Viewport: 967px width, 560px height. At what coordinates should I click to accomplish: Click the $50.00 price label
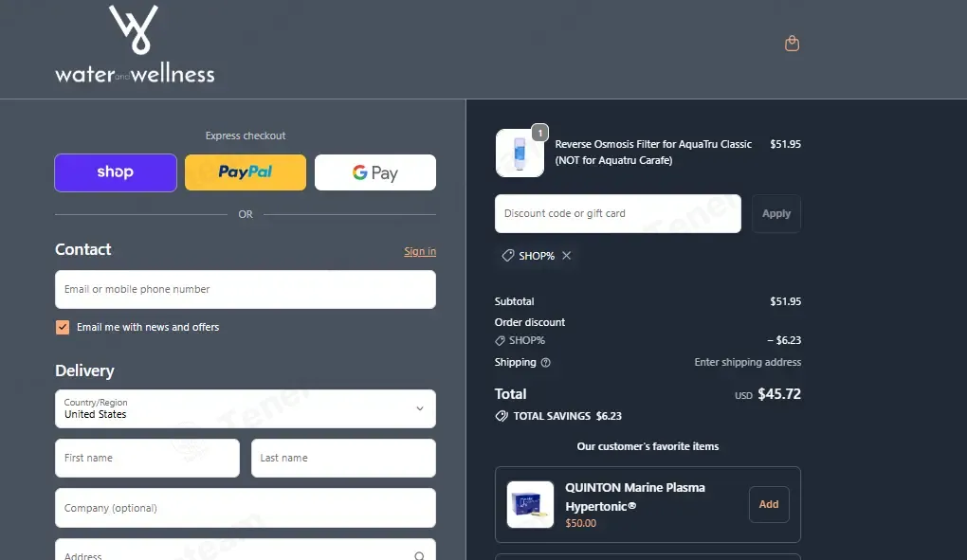tap(581, 523)
